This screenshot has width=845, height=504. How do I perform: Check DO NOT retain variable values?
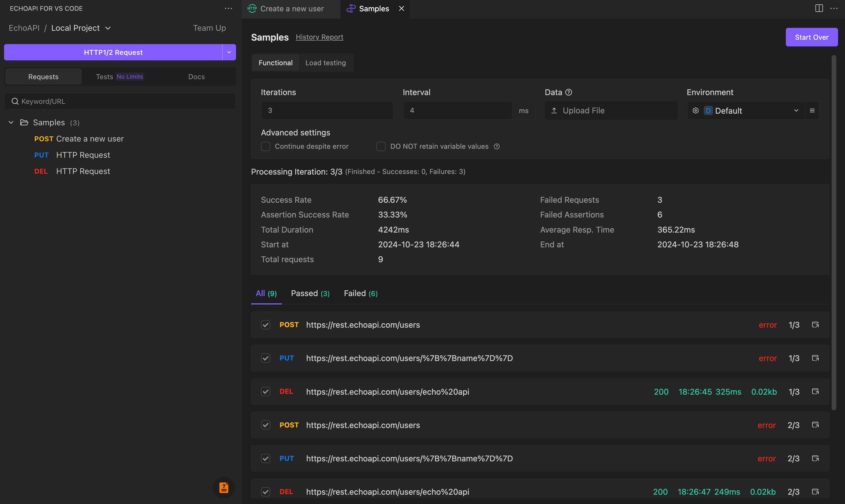(x=381, y=146)
